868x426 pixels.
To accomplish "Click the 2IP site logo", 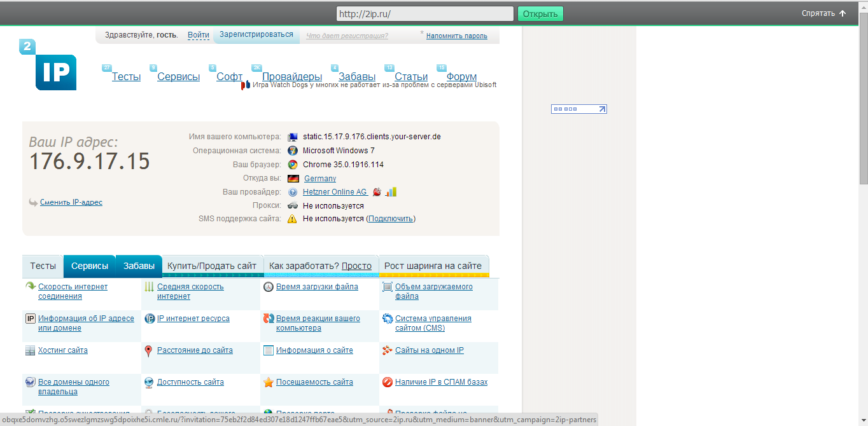I will pyautogui.click(x=48, y=65).
